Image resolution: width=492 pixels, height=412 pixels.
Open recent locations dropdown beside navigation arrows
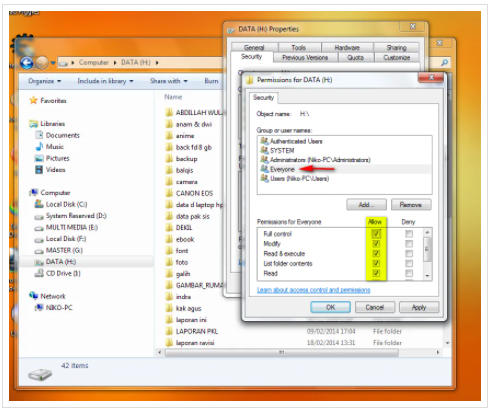coord(53,63)
